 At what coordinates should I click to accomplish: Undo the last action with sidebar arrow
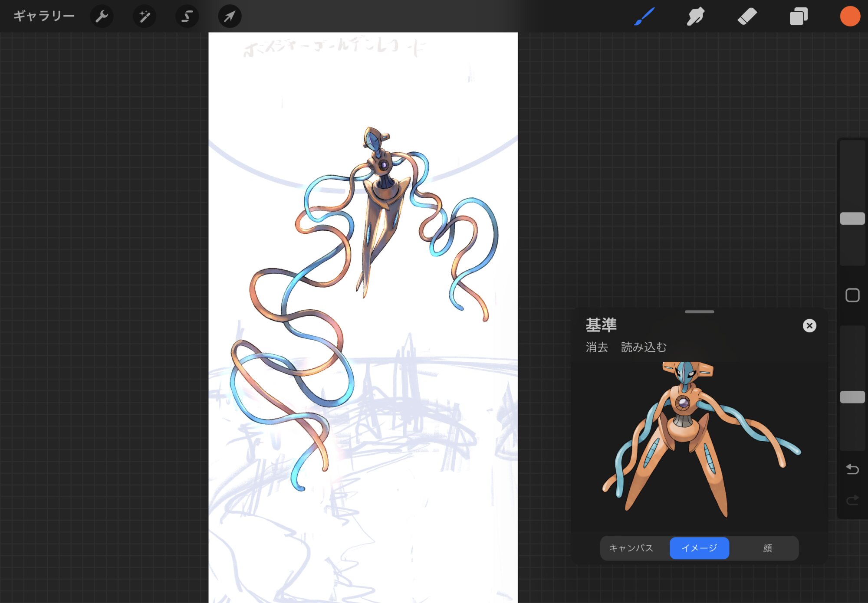[852, 469]
